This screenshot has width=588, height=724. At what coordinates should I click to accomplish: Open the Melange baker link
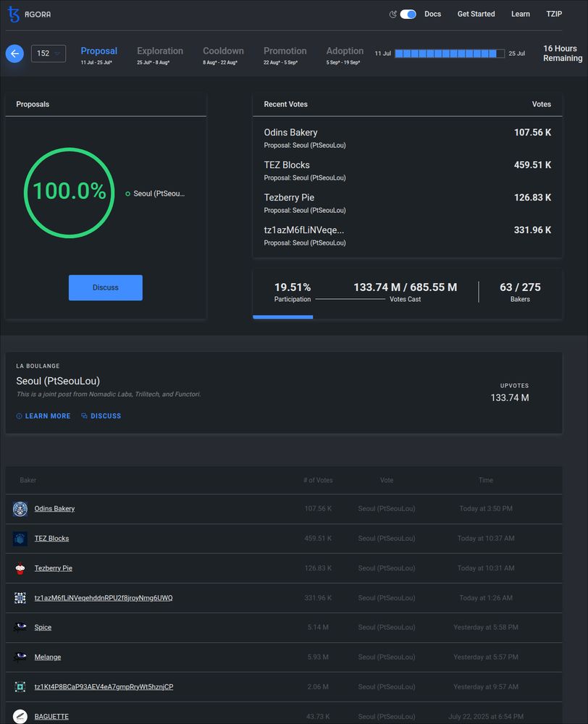pos(48,657)
